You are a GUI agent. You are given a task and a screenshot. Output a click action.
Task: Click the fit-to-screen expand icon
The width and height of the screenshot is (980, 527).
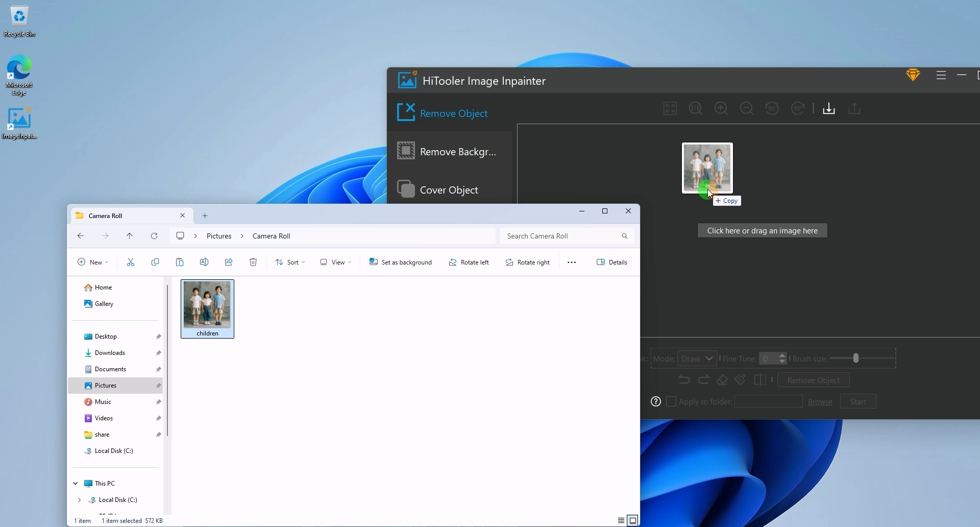coord(670,109)
